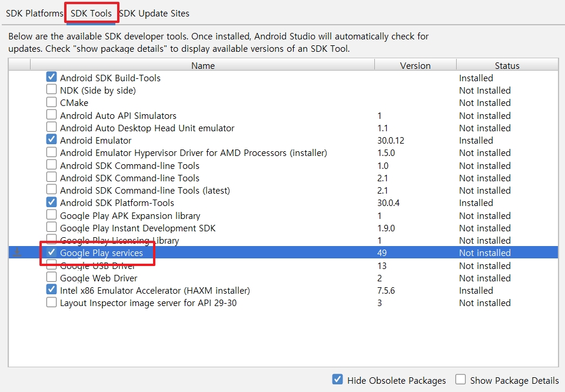Screen dimensions: 565x392
Task: Uncheck Intel x86 Emulator Accelerator checkbox
Action: click(52, 290)
